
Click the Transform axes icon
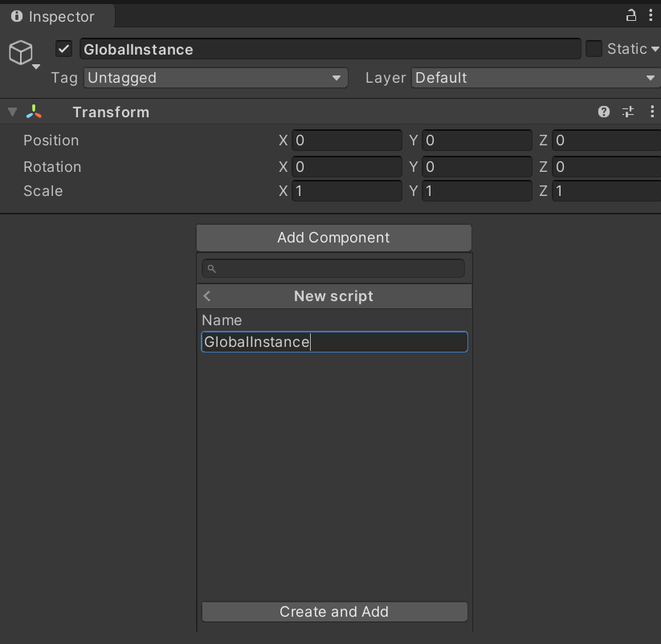coord(35,112)
